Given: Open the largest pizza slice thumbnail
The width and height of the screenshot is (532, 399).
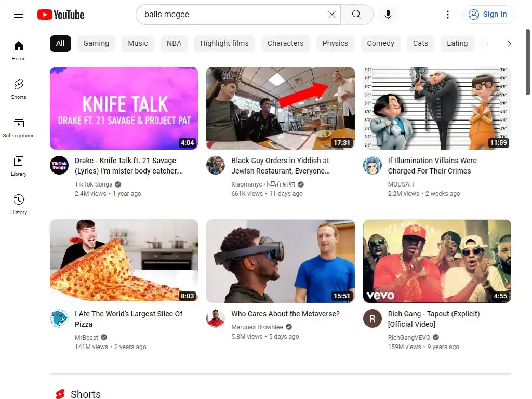Looking at the screenshot, I should click(124, 261).
